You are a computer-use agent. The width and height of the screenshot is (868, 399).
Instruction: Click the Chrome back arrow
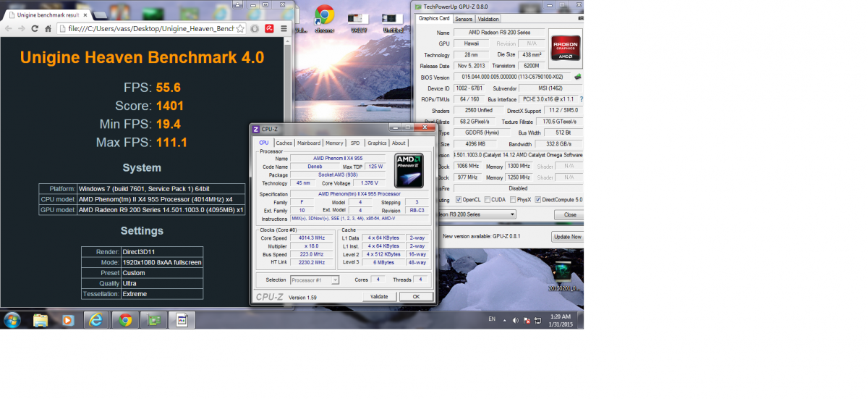9,28
